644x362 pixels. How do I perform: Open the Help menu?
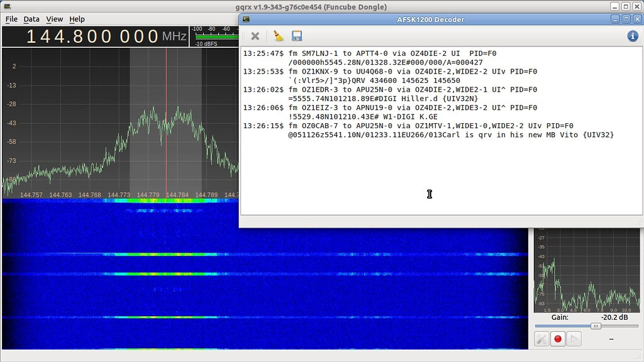[x=77, y=19]
